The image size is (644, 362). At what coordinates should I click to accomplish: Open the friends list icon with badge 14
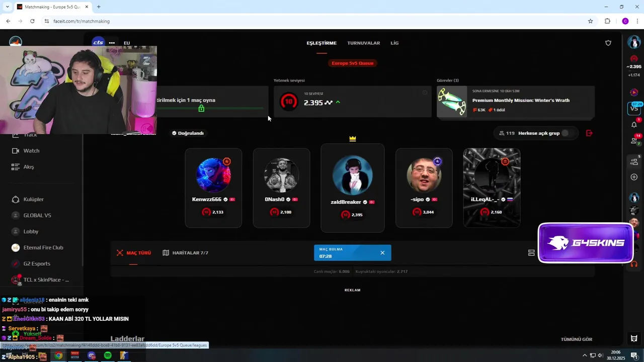pos(634,141)
